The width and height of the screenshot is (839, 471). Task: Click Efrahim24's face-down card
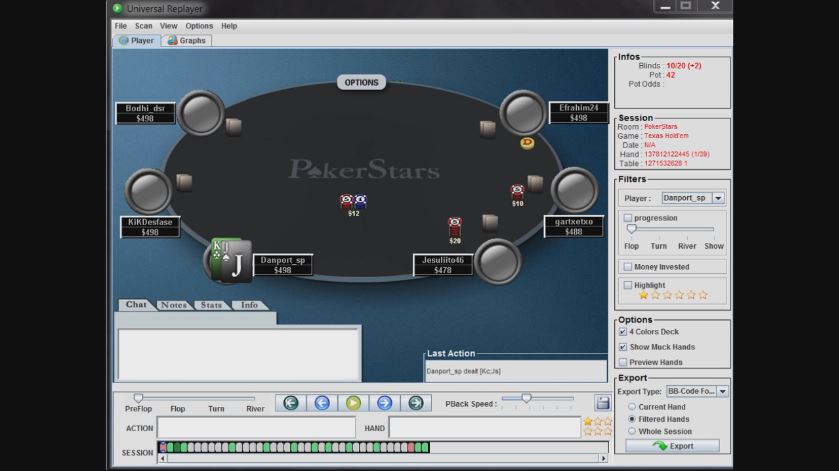click(x=487, y=129)
